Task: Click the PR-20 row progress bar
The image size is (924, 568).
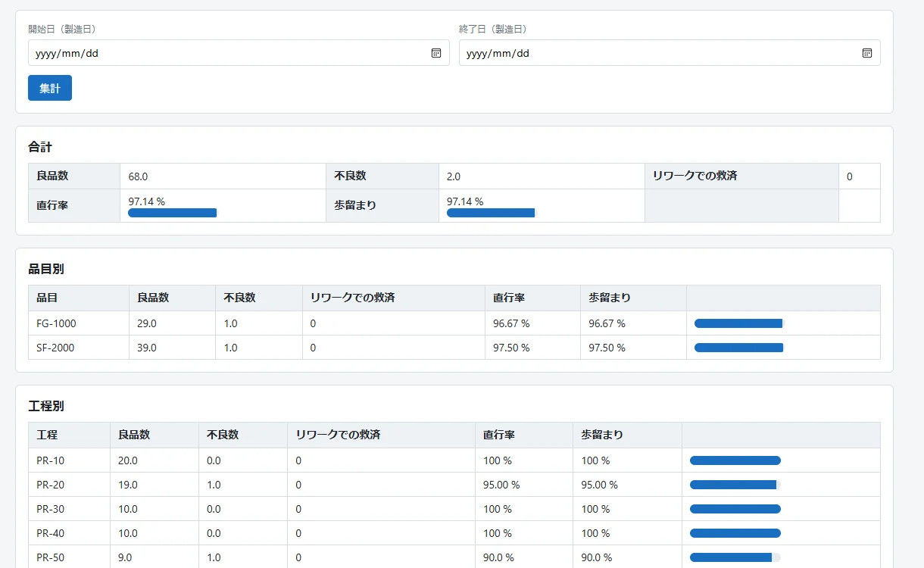Action: [x=735, y=485]
